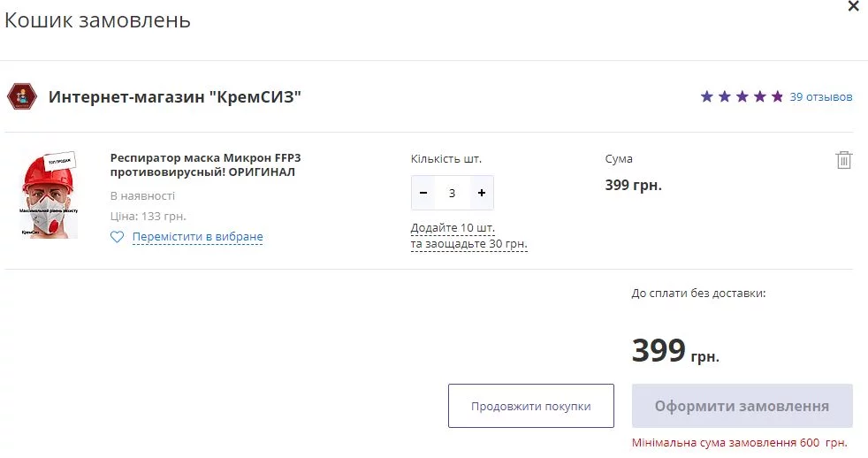Viewport: 868px width, 458px height.
Task: Select the Перемістити в вибране link
Action: [x=197, y=237]
